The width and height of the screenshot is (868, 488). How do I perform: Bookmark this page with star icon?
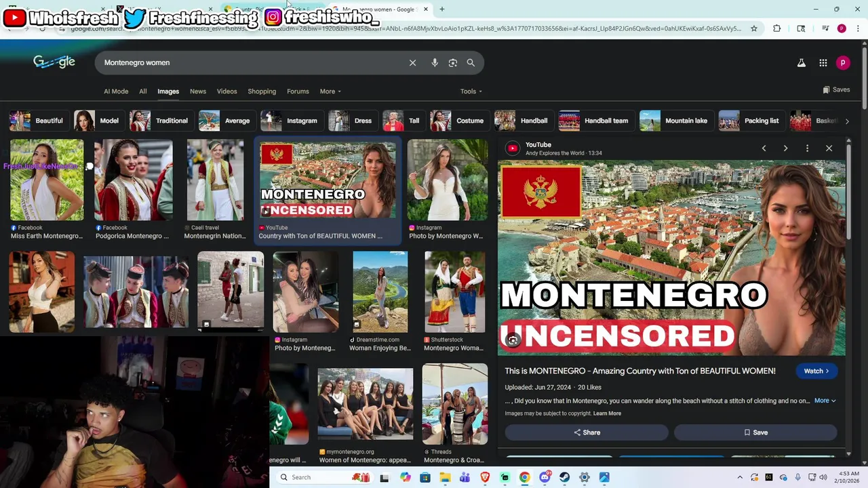point(754,28)
